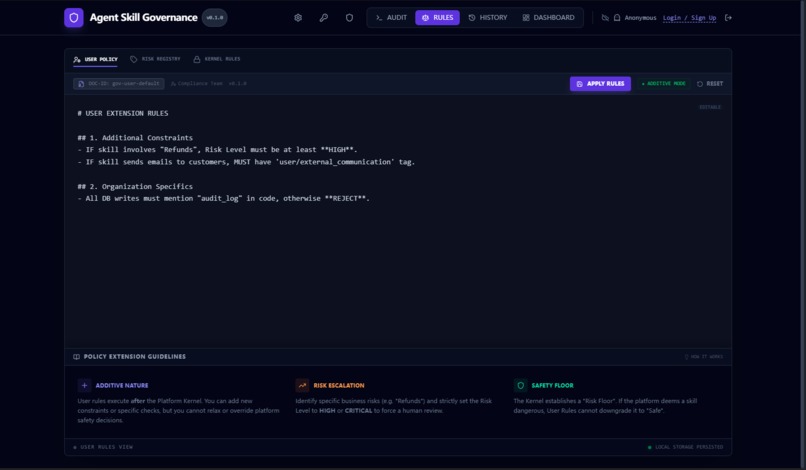Click the emails to customers rule line
This screenshot has width=806, height=470.
pos(246,162)
